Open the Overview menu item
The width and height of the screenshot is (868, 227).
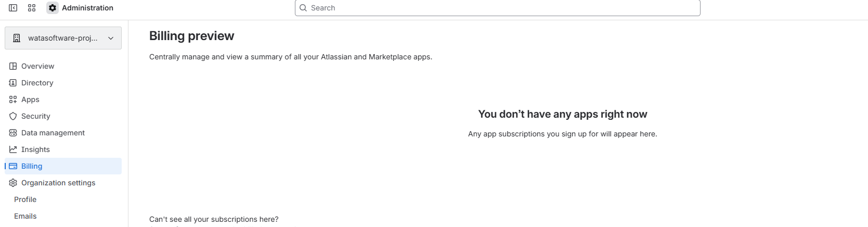pos(63,66)
